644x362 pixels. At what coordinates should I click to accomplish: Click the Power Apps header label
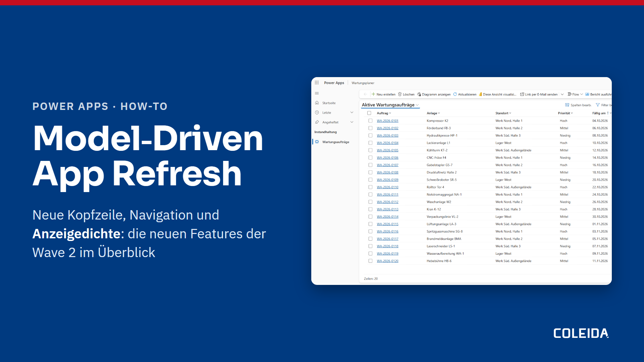click(334, 83)
